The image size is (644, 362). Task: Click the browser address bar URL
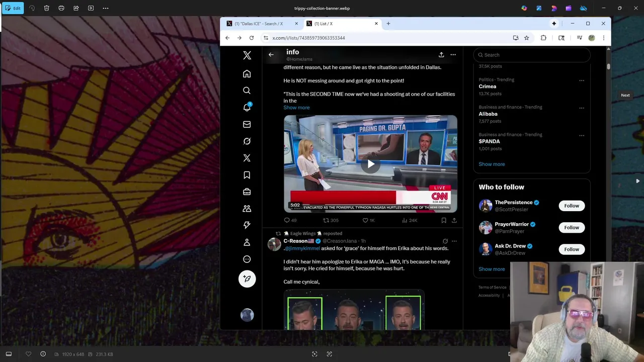308,38
